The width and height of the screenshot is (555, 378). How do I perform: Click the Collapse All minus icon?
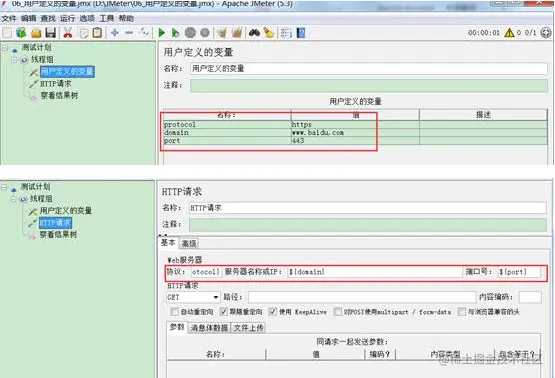[x=129, y=33]
